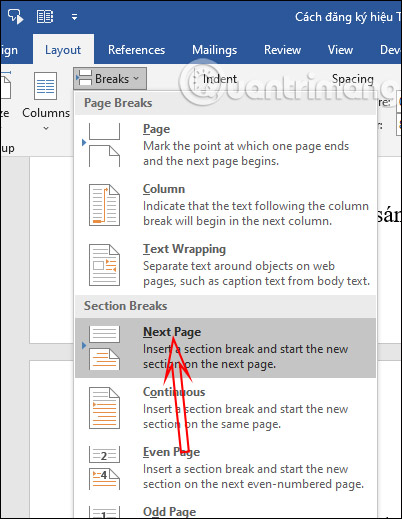Click 'Separate text around objects on web' text
The image size is (402, 519).
(239, 266)
